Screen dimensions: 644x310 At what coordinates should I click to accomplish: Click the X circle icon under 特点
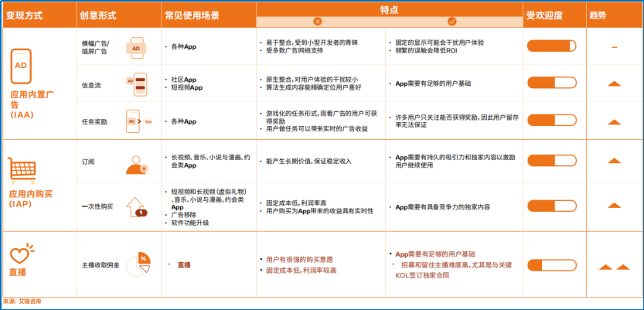point(318,22)
